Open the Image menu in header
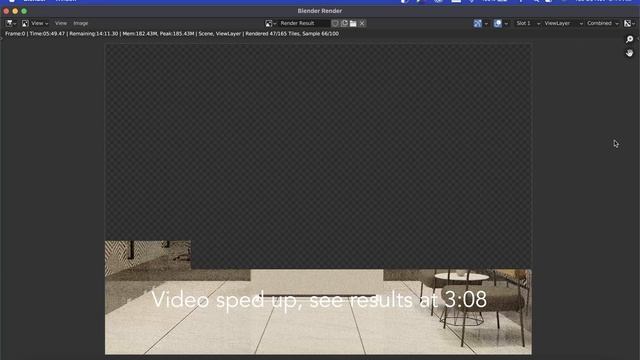 click(81, 24)
